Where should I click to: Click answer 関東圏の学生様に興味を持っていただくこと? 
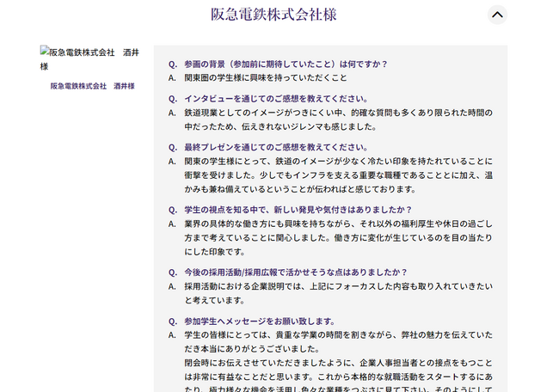pos(266,78)
